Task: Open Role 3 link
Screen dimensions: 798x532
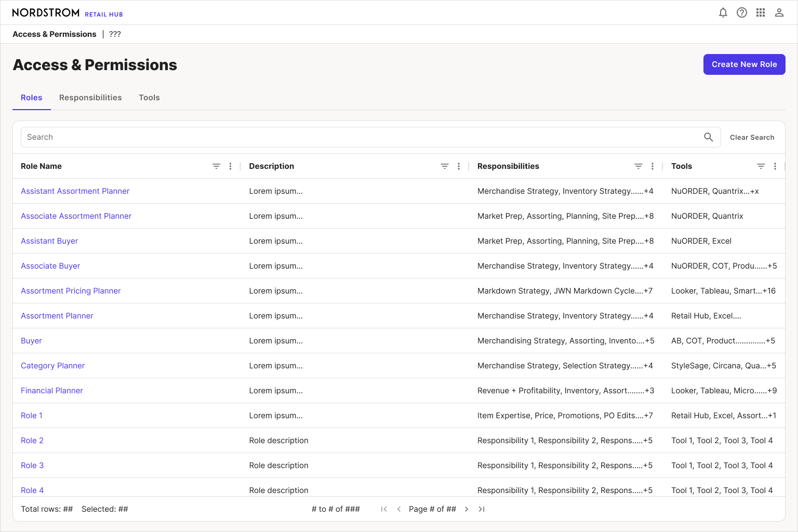Action: (x=32, y=465)
